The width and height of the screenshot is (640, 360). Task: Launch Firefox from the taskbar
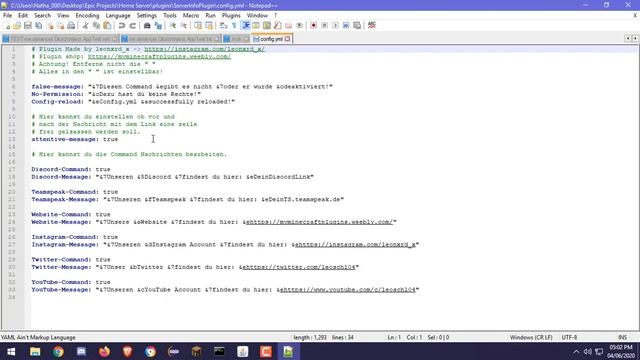point(104,351)
